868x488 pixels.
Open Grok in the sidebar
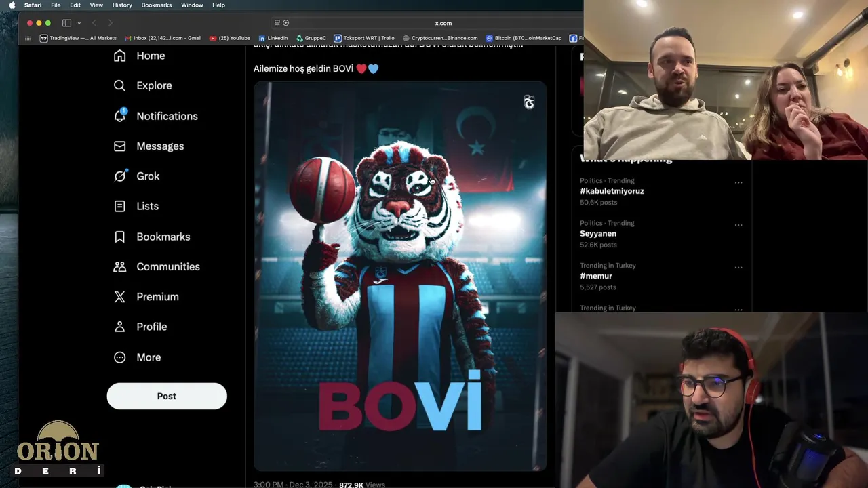[x=136, y=176]
